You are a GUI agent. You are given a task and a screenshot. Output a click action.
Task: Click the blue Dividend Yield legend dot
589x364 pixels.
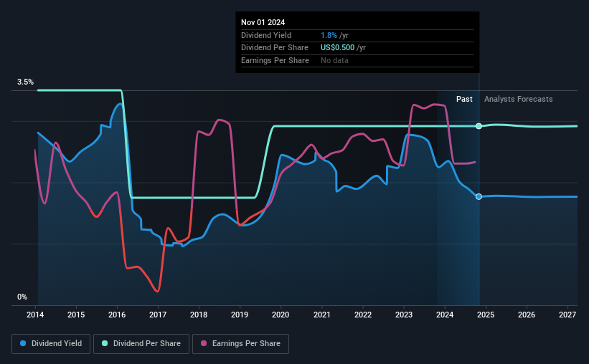coord(23,343)
